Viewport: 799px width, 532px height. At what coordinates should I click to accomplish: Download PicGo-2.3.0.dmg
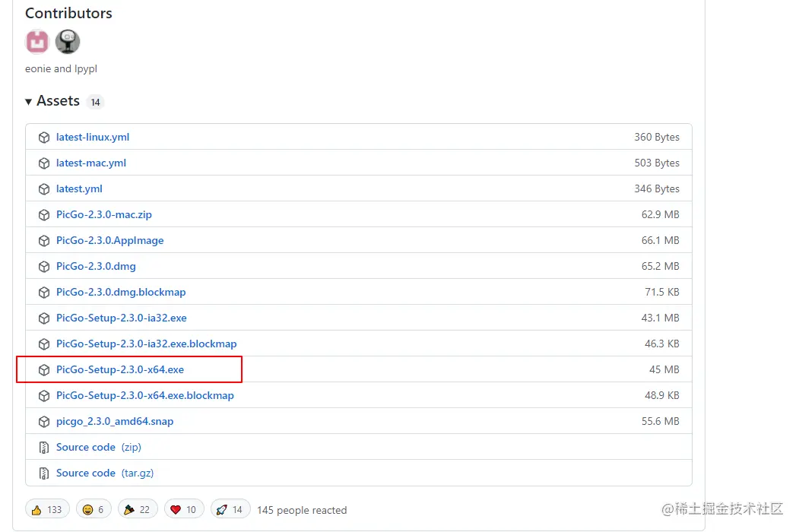click(x=96, y=267)
